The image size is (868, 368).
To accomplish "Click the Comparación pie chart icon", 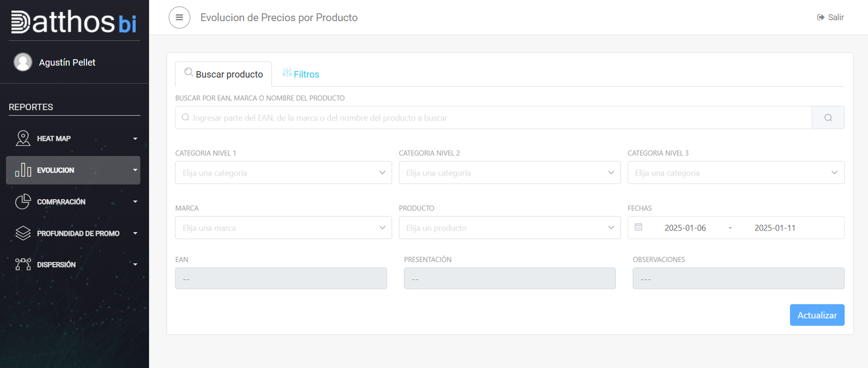I will tap(23, 201).
